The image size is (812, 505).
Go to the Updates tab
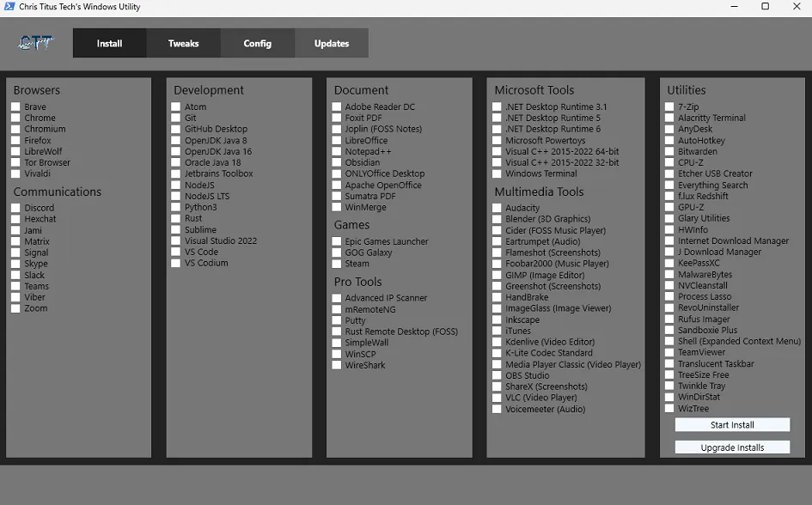pyautogui.click(x=332, y=44)
